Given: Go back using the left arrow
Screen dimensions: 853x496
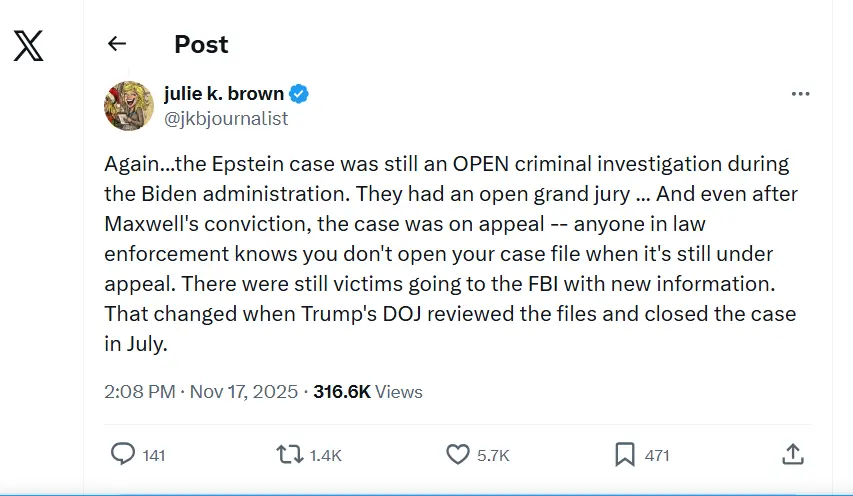Looking at the screenshot, I should tap(117, 44).
